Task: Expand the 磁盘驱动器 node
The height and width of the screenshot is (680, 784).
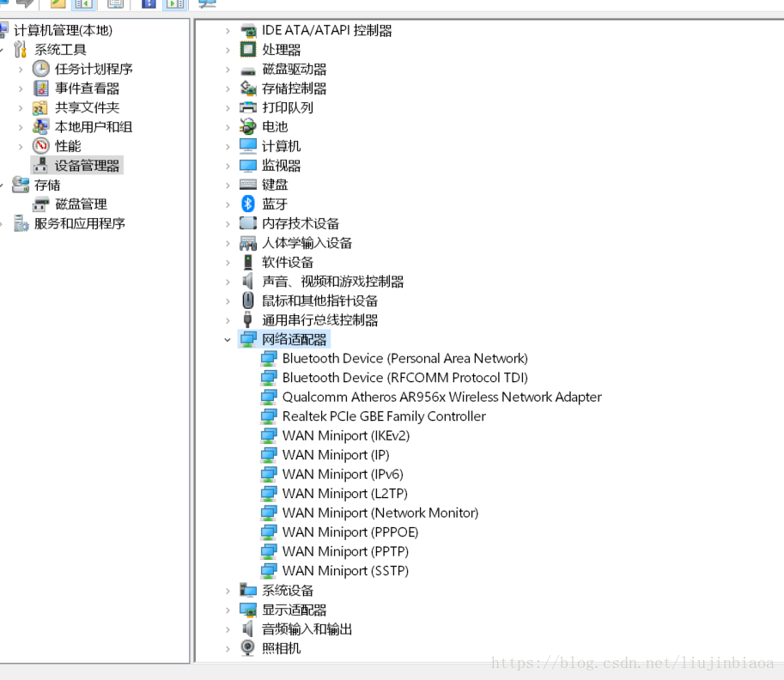Action: 228,70
